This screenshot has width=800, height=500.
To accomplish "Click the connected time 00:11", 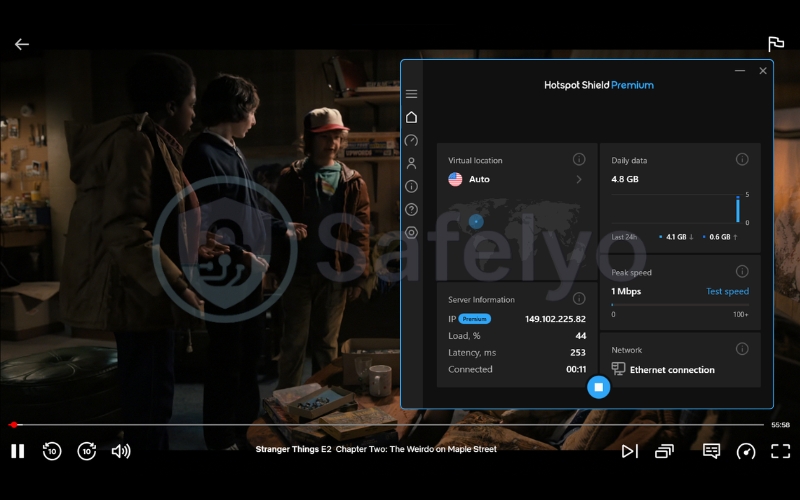I will coord(576,369).
